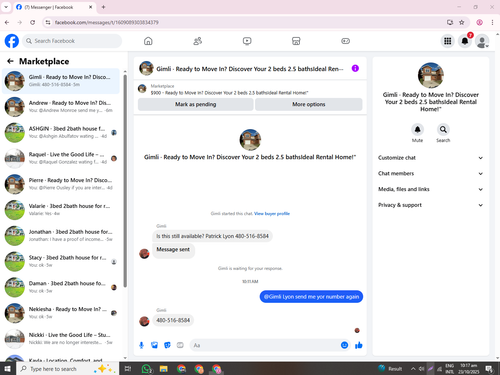Click the listing photo in chat center
Viewport: 500px width, 375px height.
pos(250,140)
